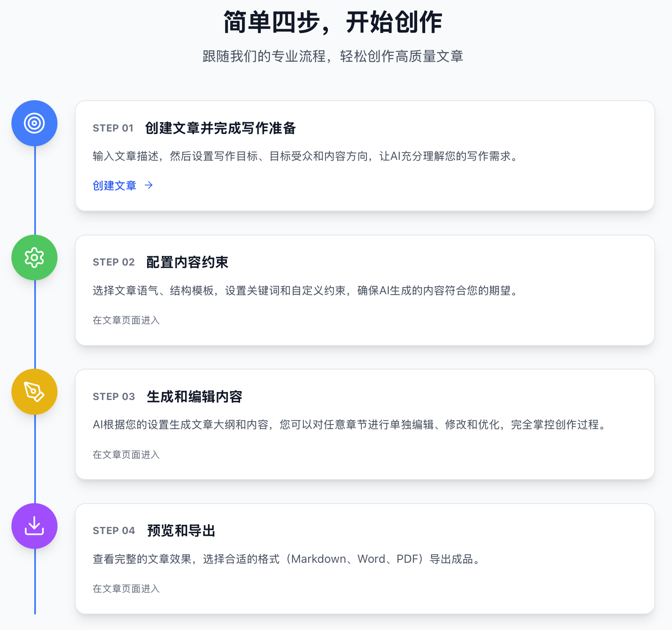This screenshot has height=630, width=672.
Task: Click the blue target icon for step one
Action: click(x=34, y=123)
